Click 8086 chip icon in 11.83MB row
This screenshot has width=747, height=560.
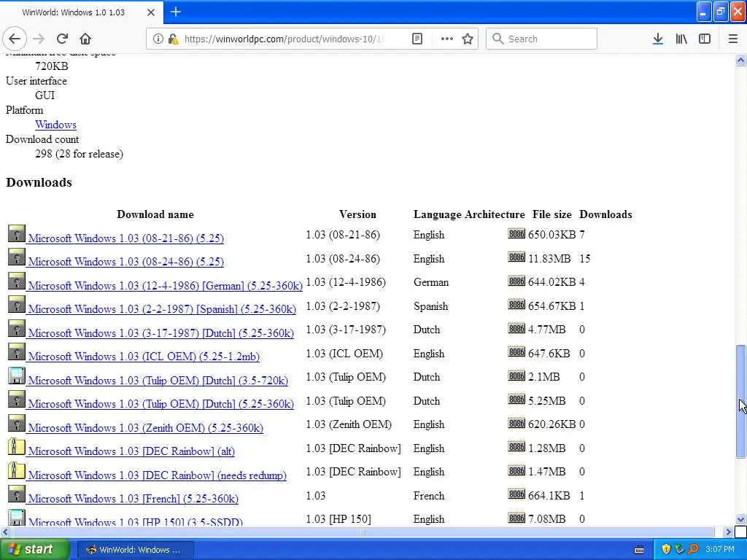[x=516, y=257]
